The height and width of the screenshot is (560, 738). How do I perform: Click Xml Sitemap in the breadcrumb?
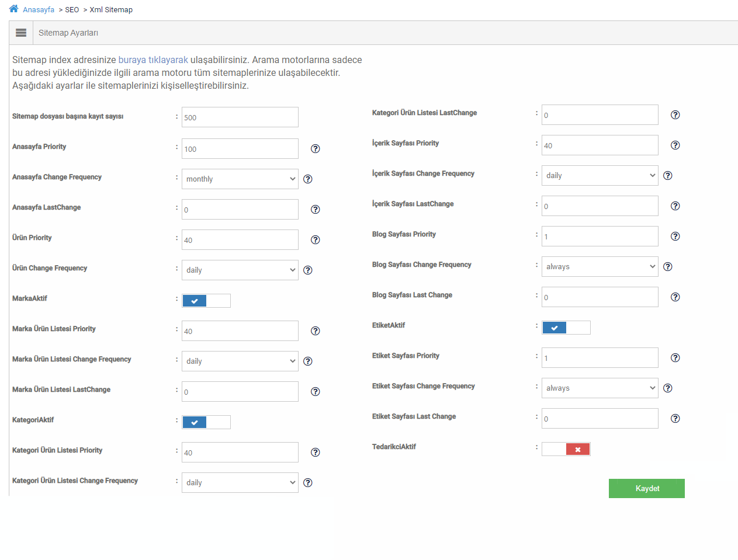tap(111, 9)
